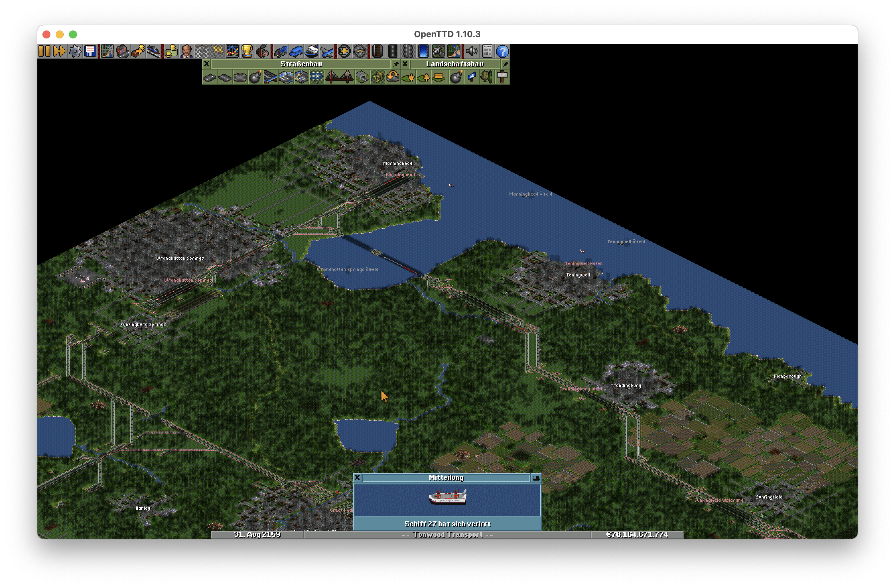Close the Landschaftsbau toolbar
This screenshot has height=588, width=895.
tap(405, 64)
